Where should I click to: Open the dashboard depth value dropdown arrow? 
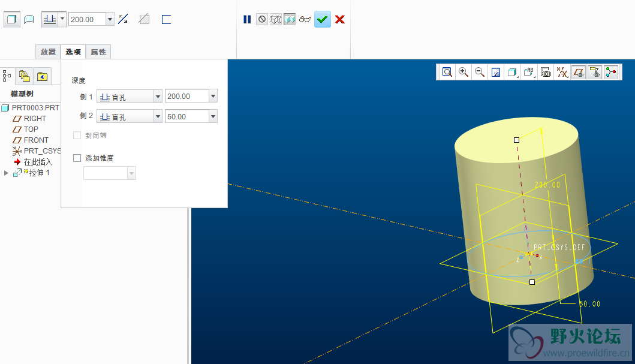pos(110,19)
